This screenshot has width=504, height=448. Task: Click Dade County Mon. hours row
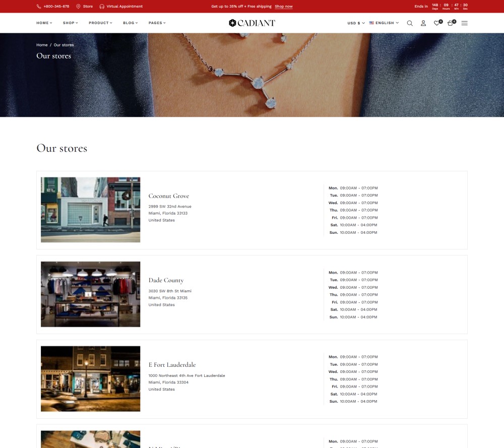coord(353,273)
